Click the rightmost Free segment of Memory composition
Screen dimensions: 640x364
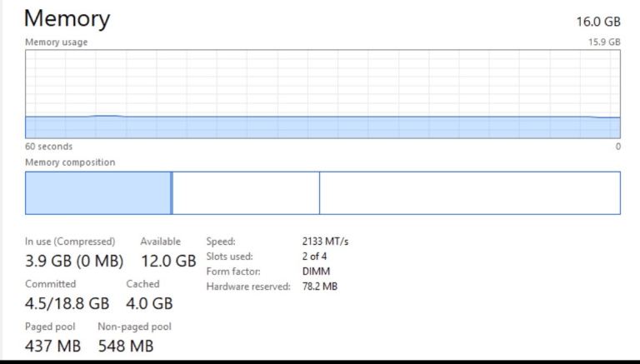click(469, 193)
